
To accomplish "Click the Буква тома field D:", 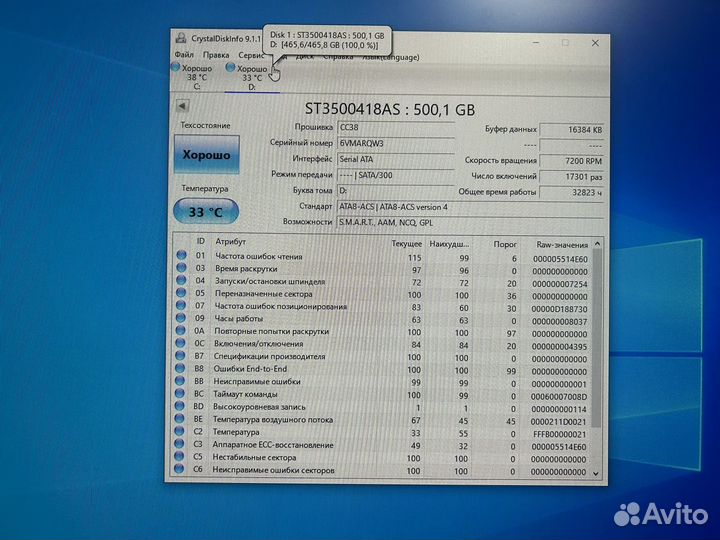I will click(395, 191).
